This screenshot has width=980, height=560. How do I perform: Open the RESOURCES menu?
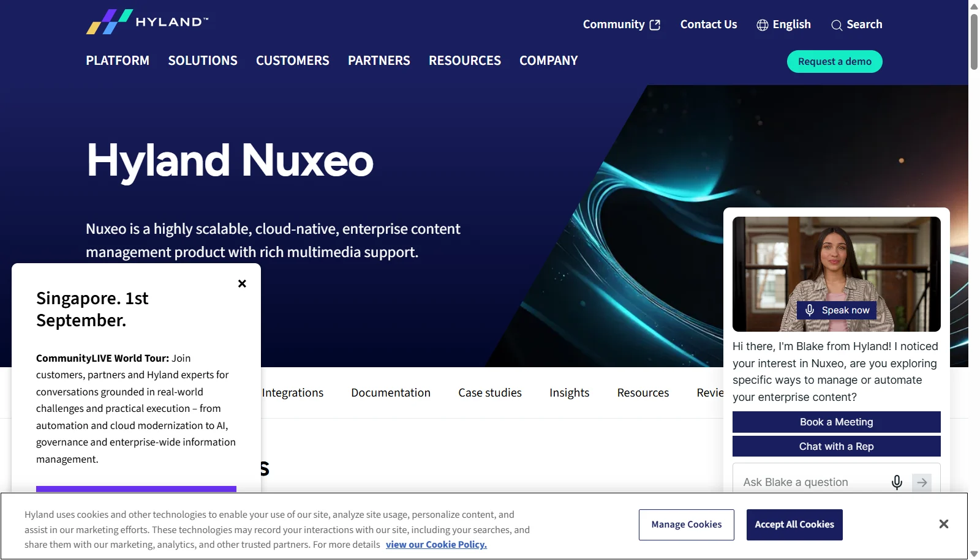pos(465,61)
